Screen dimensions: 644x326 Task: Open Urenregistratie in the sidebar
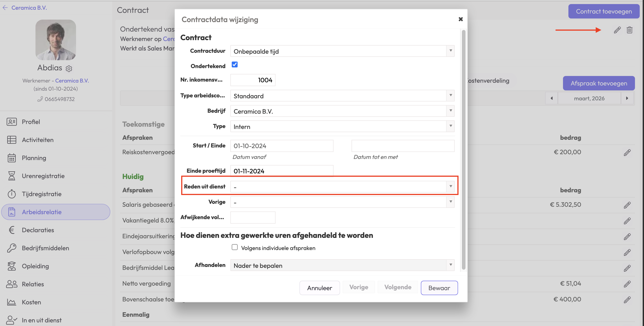(43, 176)
